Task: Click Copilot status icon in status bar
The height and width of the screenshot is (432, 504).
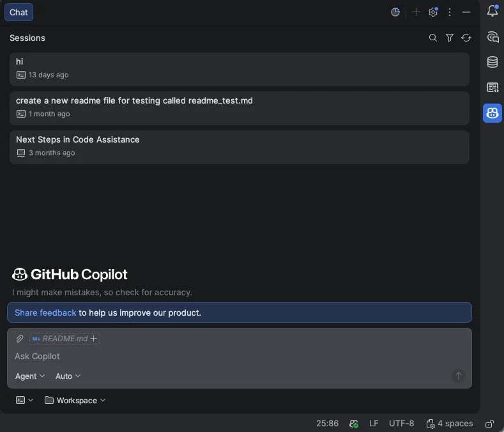Action: 354,424
